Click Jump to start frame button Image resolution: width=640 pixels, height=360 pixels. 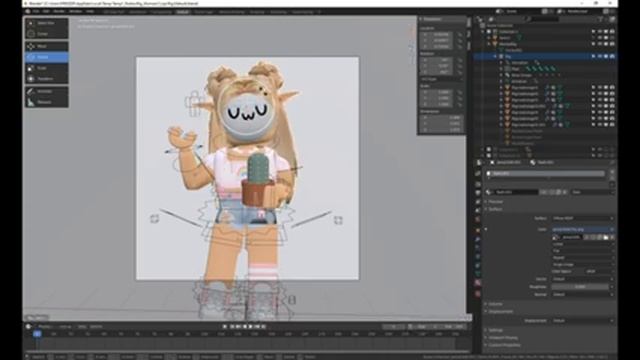232,327
